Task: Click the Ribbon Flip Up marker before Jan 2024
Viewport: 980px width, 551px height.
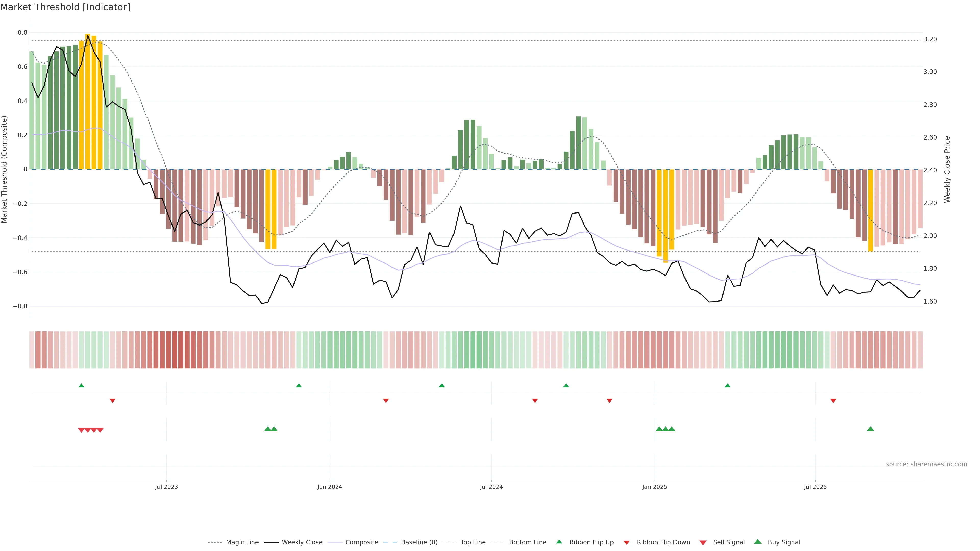Action: point(299,386)
